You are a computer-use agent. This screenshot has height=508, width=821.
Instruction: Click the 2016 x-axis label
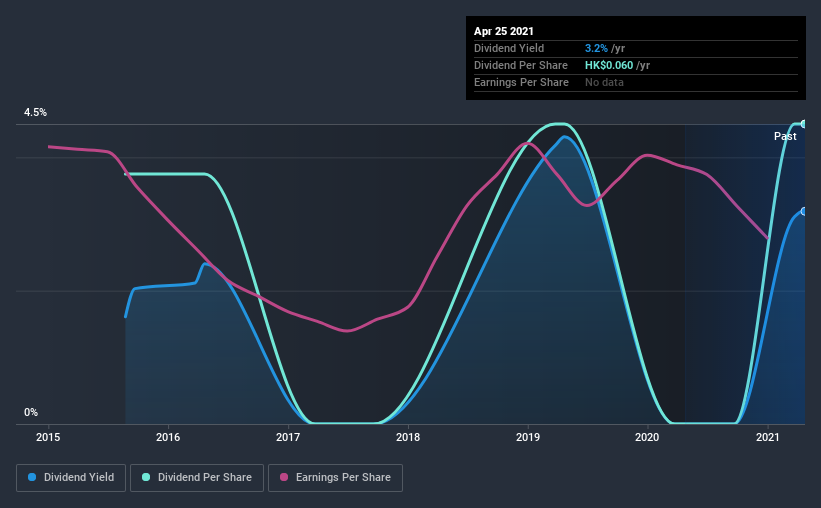[168, 437]
